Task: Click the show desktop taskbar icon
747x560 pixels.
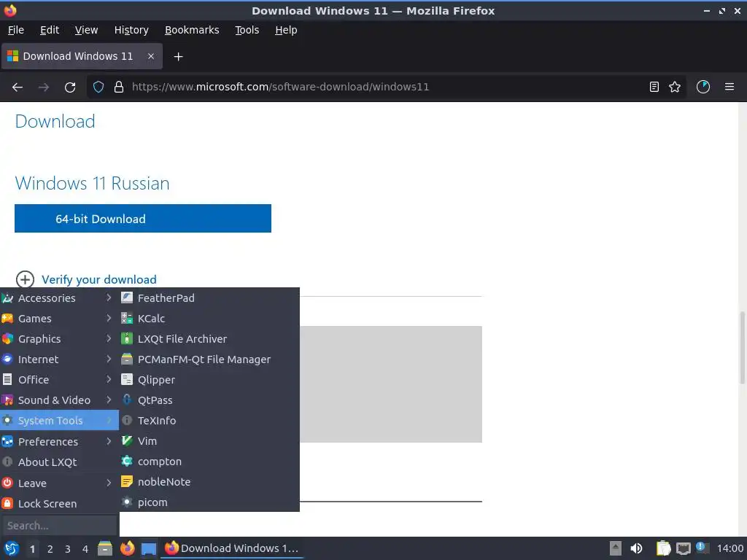Action: click(x=149, y=548)
